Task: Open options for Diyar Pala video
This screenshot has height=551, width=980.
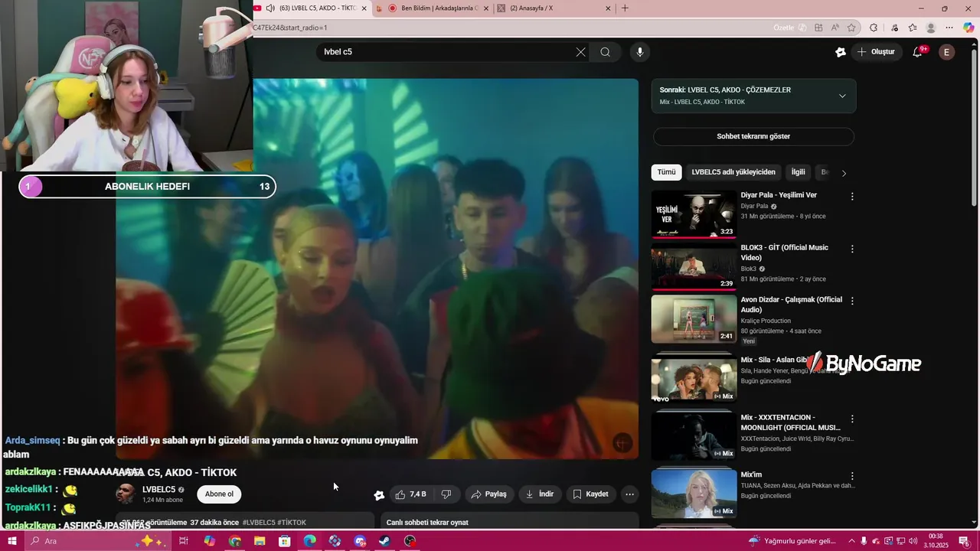Action: (852, 197)
